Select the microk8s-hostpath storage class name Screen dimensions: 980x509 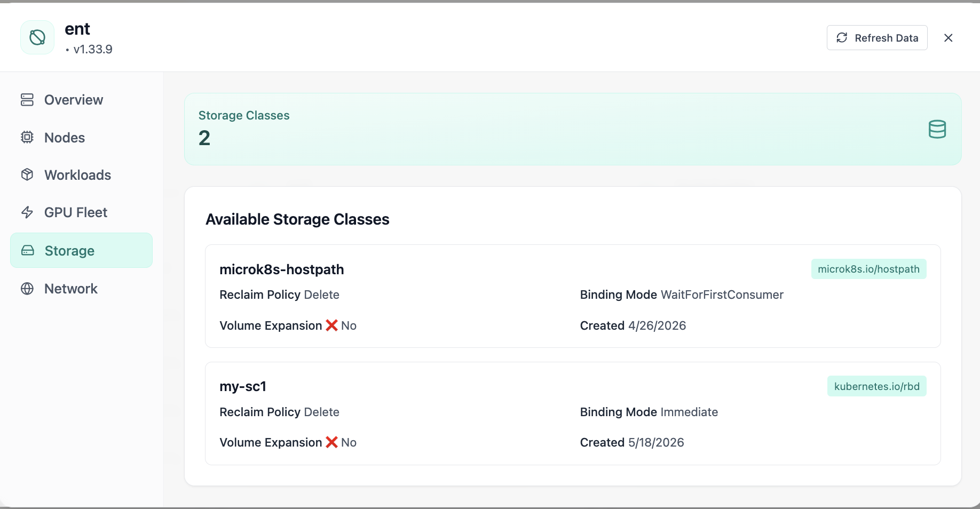(x=282, y=269)
